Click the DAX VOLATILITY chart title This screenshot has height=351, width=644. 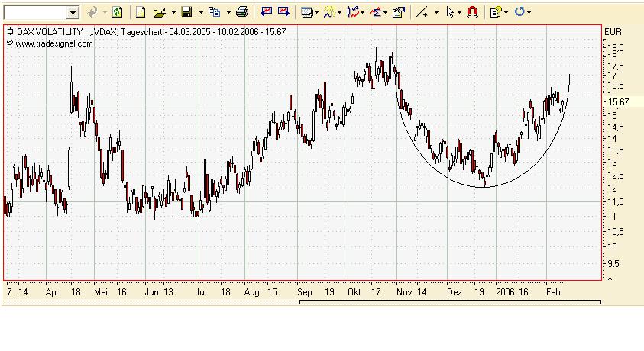click(50, 32)
